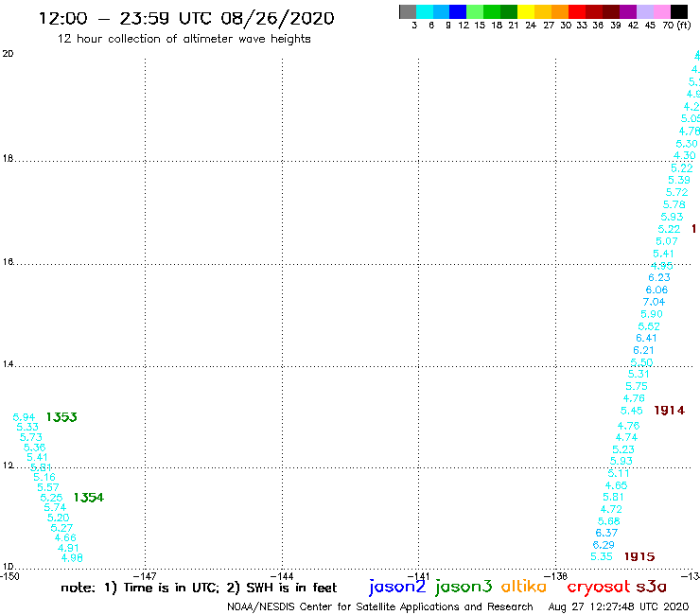
Task: Click the 5.11 wave height value
Action: coord(619,473)
